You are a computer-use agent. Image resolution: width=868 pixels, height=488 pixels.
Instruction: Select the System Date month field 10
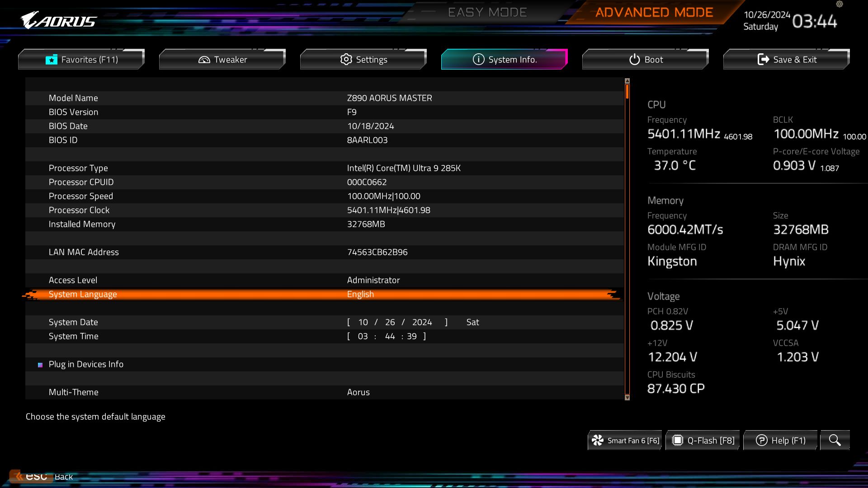[363, 322]
